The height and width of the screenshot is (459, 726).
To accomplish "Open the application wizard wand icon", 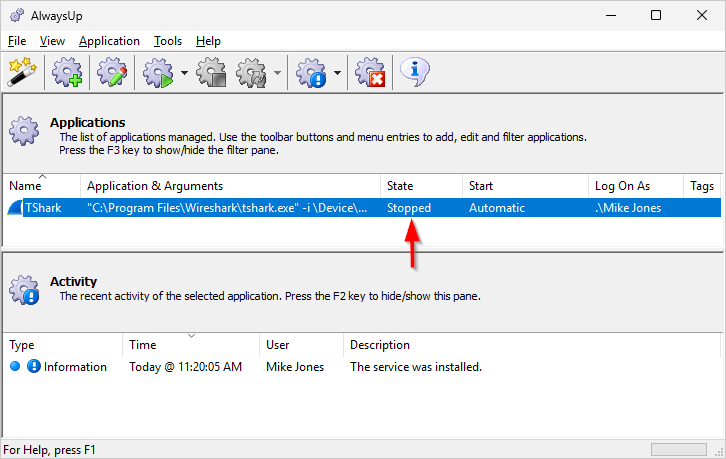I will [22, 72].
